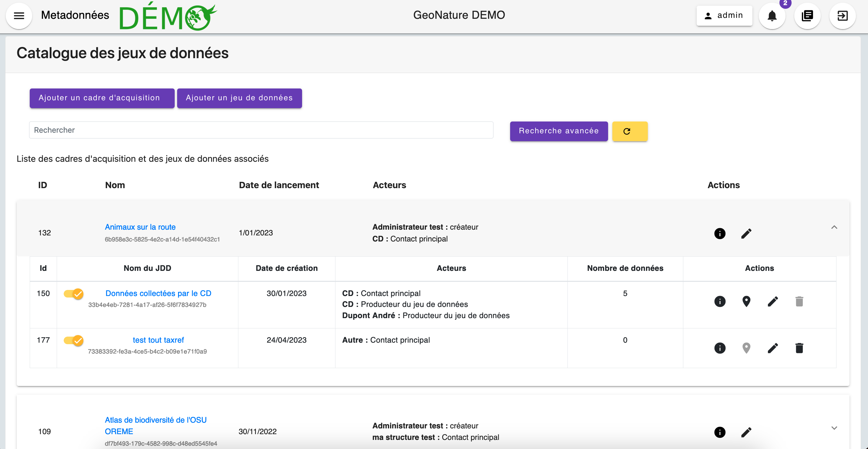
Task: Toggle active switch for test tout taxref
Action: point(73,340)
